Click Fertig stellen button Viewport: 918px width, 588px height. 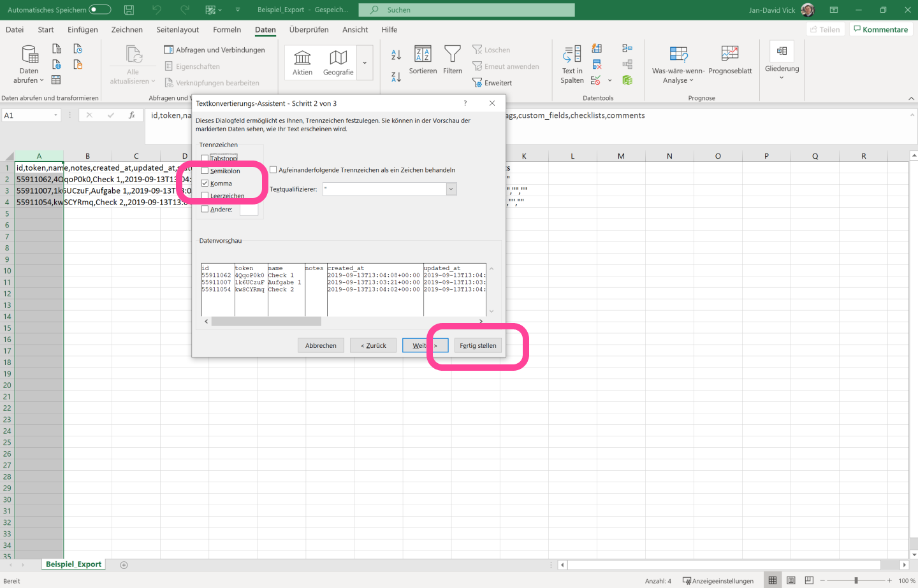pos(478,345)
